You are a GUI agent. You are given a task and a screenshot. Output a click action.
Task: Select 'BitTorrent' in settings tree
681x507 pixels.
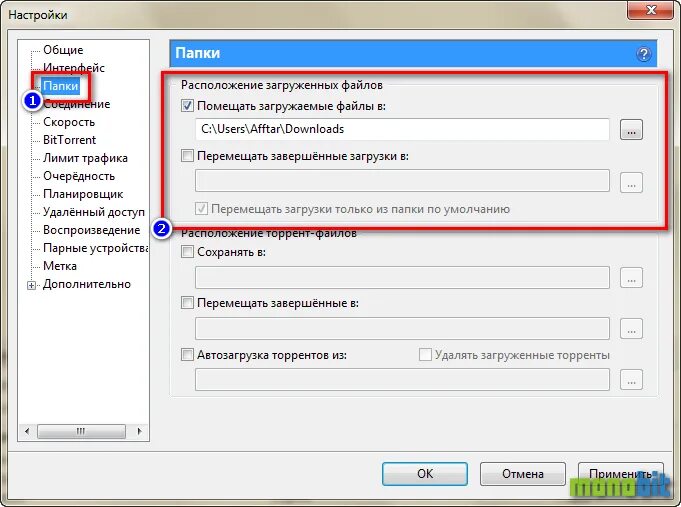coord(69,140)
